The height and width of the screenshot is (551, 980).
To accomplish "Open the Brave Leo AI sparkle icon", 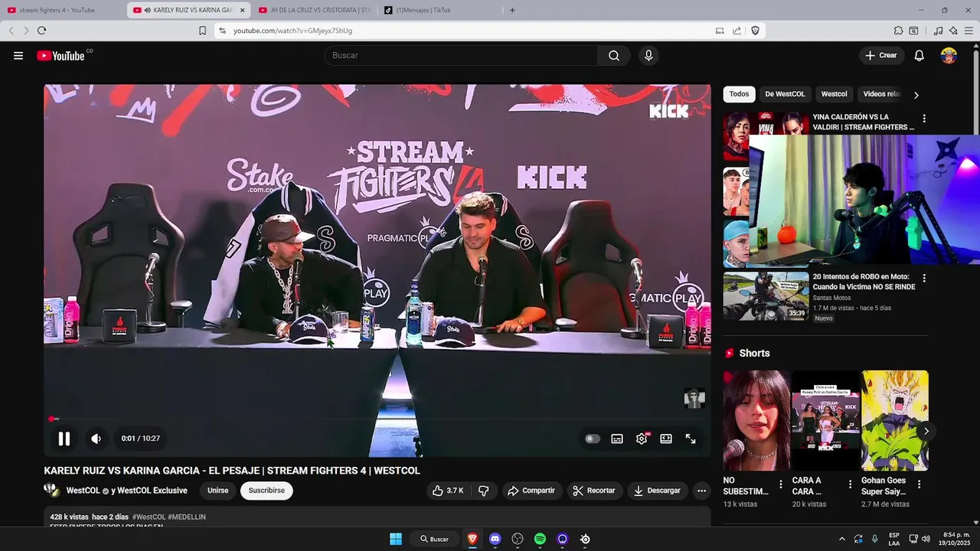I will point(953,31).
